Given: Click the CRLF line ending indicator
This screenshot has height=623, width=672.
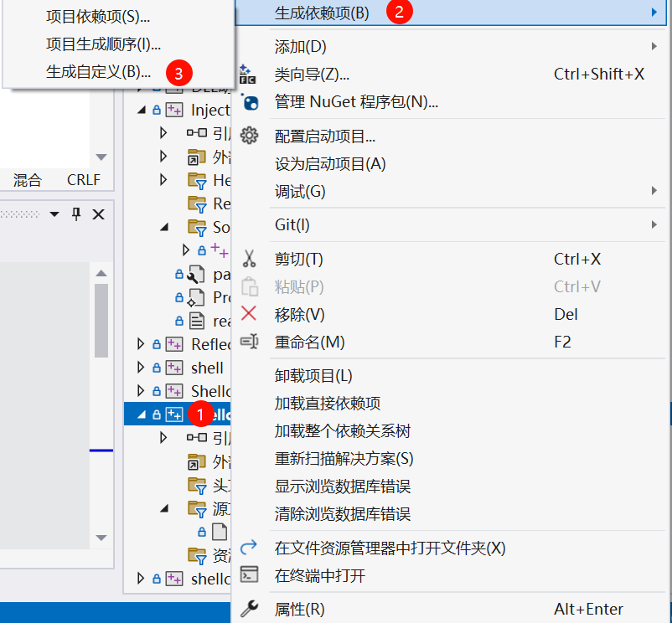Looking at the screenshot, I should 83,180.
